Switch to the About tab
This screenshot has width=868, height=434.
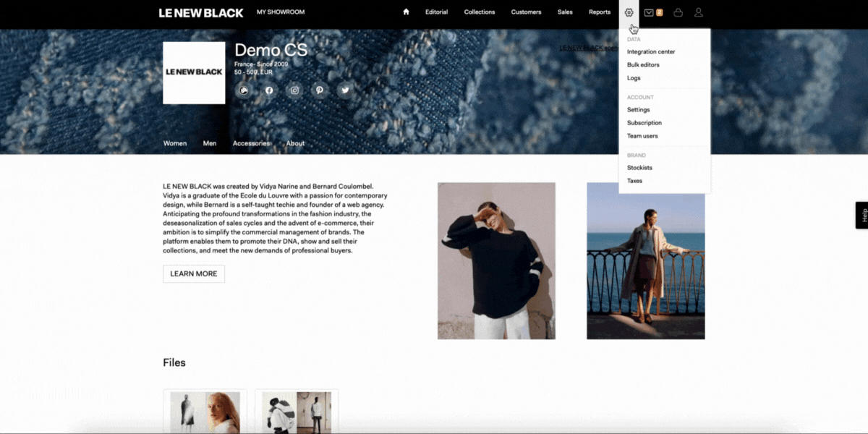point(295,143)
